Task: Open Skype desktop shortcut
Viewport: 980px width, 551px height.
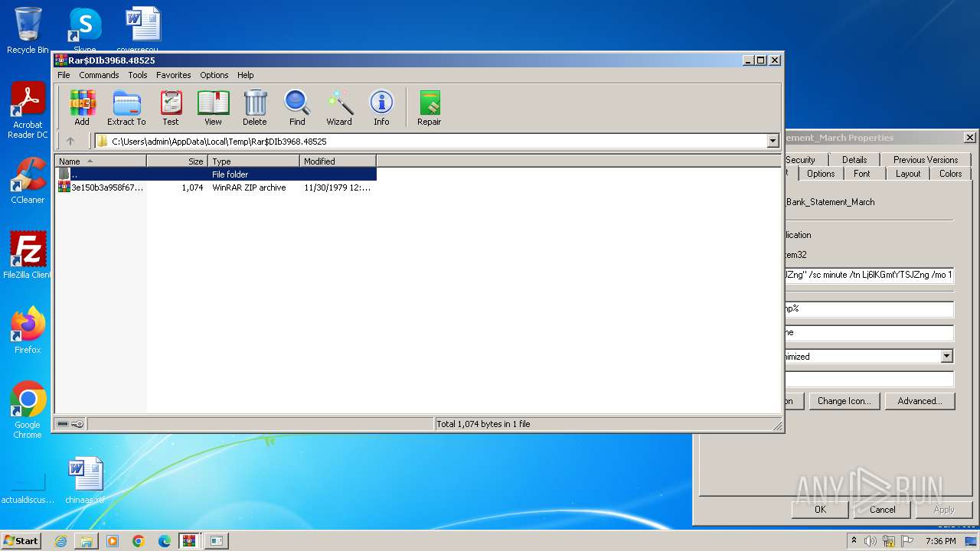Action: [x=84, y=29]
